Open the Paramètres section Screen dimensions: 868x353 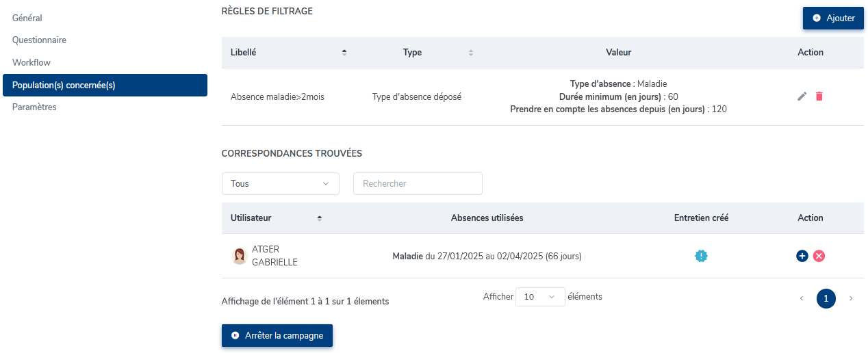tap(34, 107)
